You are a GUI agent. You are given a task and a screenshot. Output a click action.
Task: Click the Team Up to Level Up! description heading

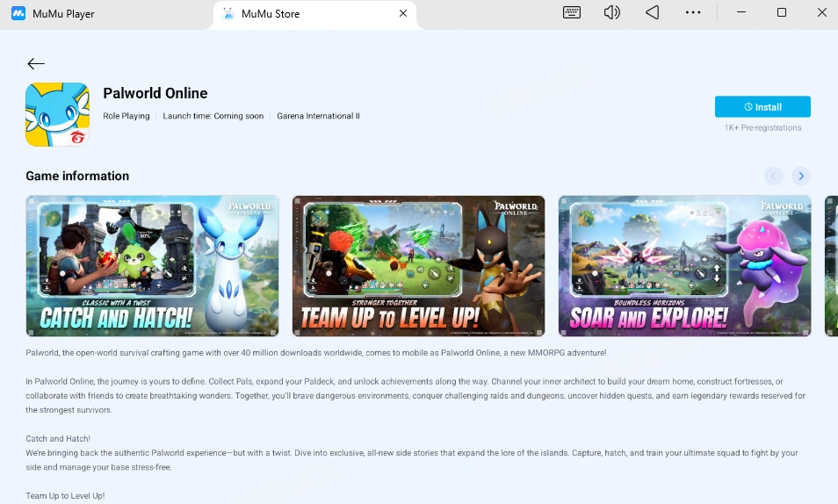click(65, 496)
